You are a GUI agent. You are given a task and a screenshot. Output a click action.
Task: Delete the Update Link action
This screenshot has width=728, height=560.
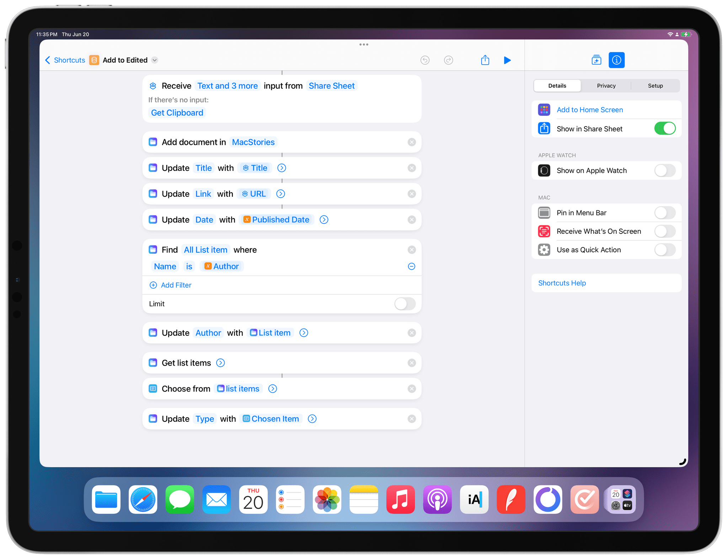click(x=412, y=194)
